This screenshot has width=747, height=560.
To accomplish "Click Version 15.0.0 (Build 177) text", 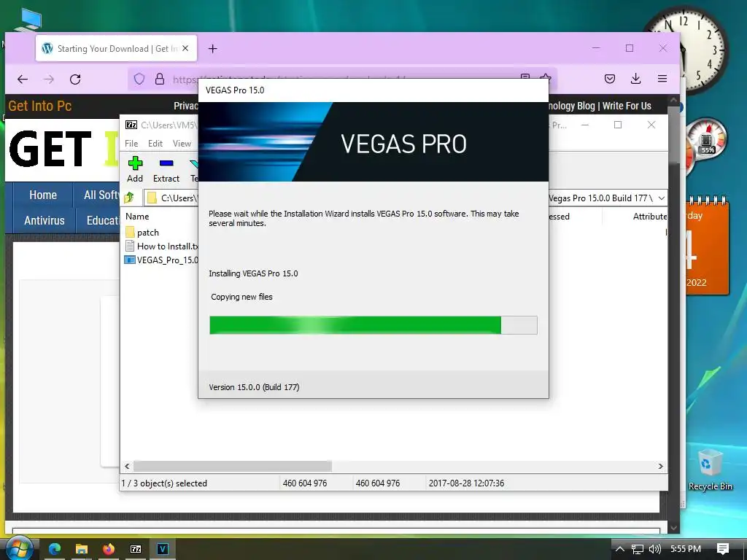I will click(254, 387).
